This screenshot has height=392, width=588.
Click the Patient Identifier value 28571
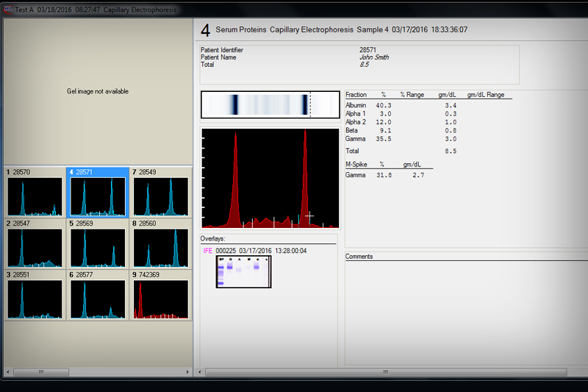[369, 50]
